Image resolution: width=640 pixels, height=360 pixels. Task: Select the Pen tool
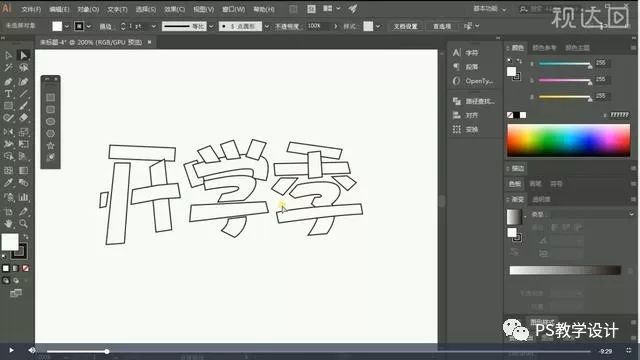pos(8,82)
